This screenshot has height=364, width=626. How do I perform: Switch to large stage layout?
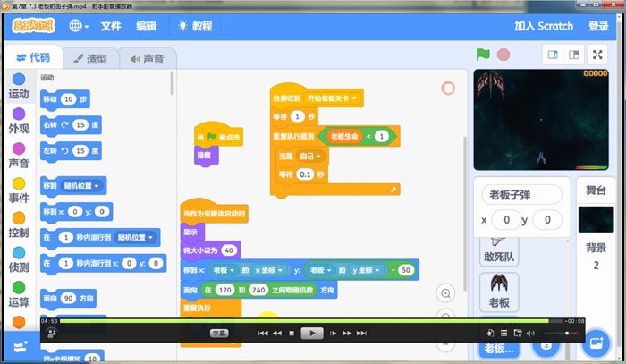(x=573, y=55)
